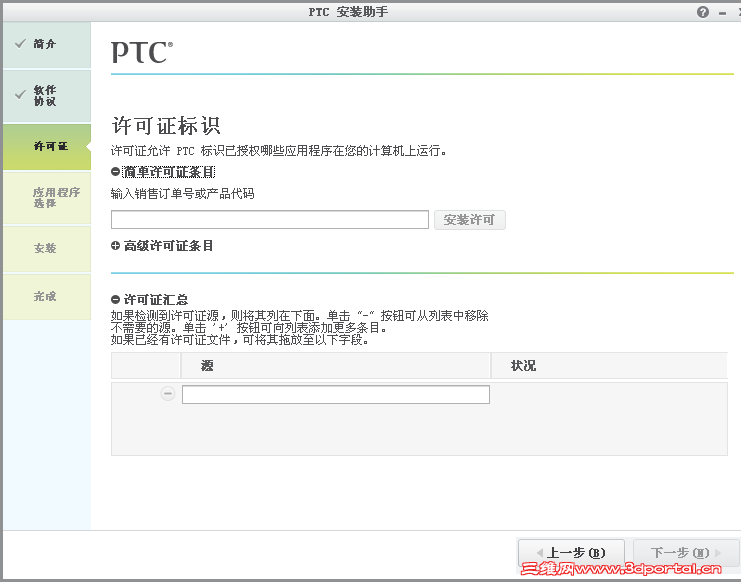Click the PTC logo
This screenshot has height=582, width=741.
click(142, 52)
